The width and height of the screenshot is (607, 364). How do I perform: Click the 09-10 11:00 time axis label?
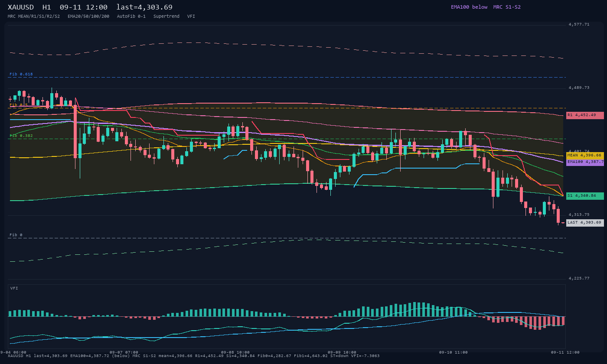[454, 352]
